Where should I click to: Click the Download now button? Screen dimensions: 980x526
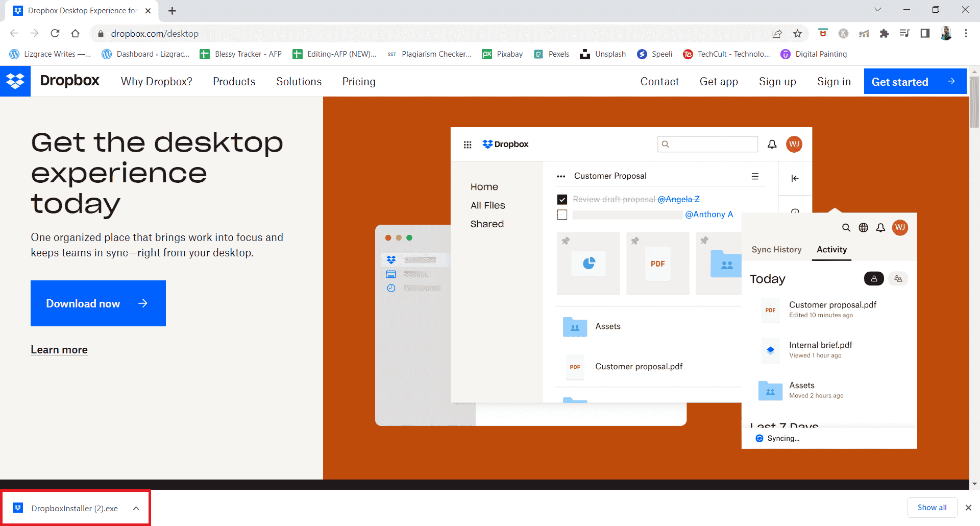coord(98,303)
